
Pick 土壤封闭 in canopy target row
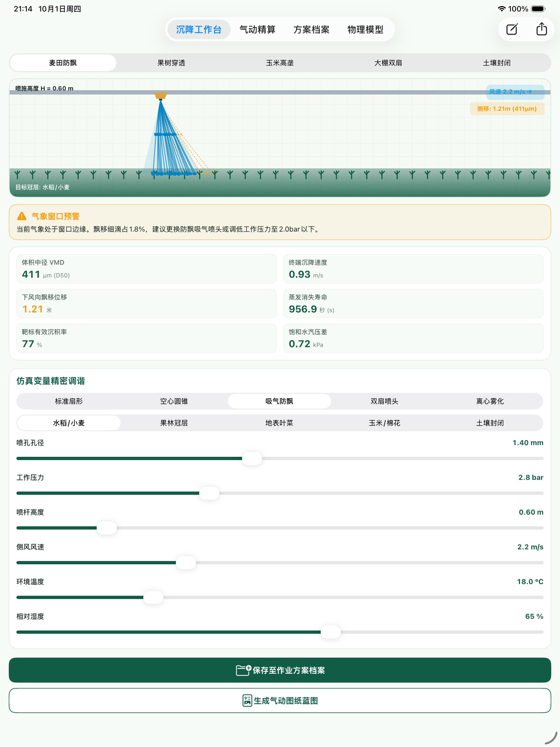(x=490, y=423)
